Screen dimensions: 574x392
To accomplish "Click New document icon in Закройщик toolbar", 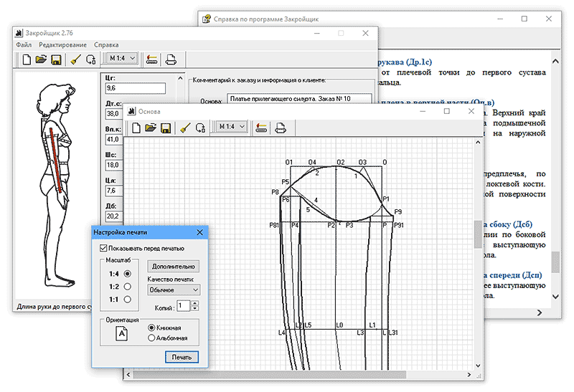I will [27, 59].
